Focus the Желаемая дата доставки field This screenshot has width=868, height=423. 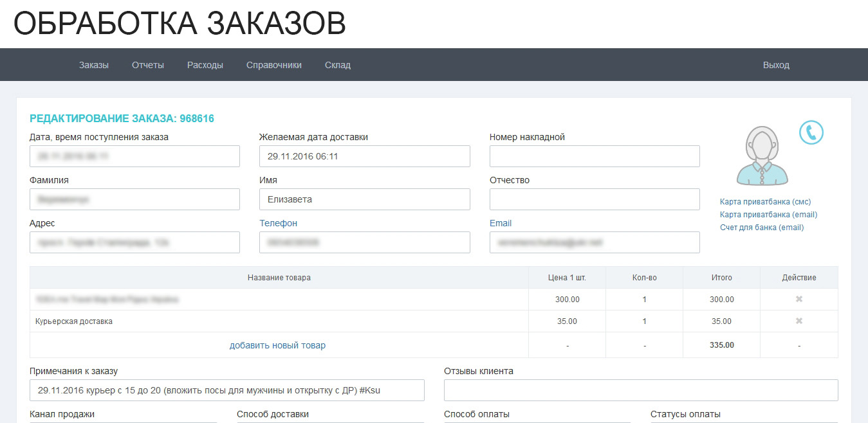pos(364,156)
